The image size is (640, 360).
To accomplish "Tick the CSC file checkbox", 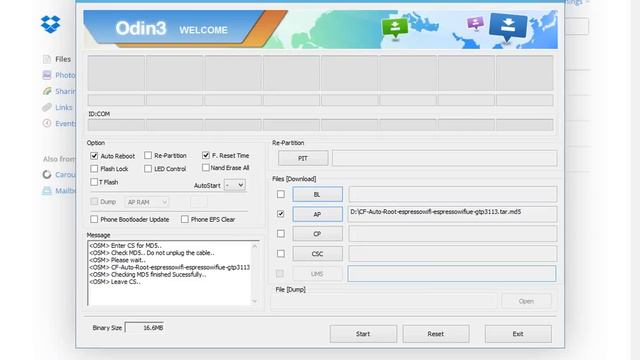I will [x=281, y=254].
